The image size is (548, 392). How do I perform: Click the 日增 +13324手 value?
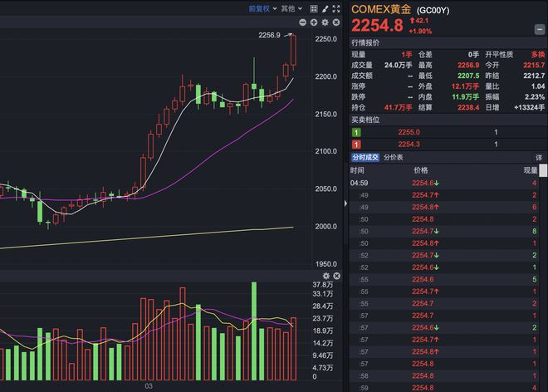(530, 107)
